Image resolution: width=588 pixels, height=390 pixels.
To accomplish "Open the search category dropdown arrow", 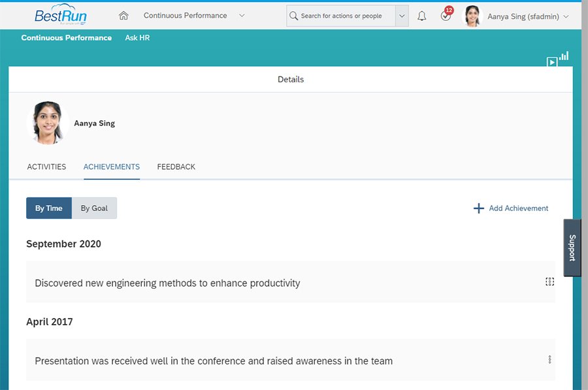I will [402, 15].
